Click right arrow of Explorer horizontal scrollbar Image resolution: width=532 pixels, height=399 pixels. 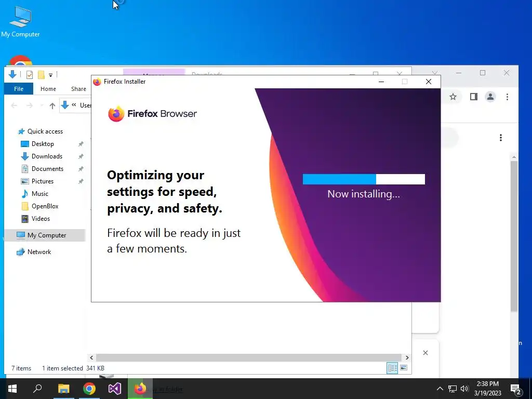coord(407,357)
